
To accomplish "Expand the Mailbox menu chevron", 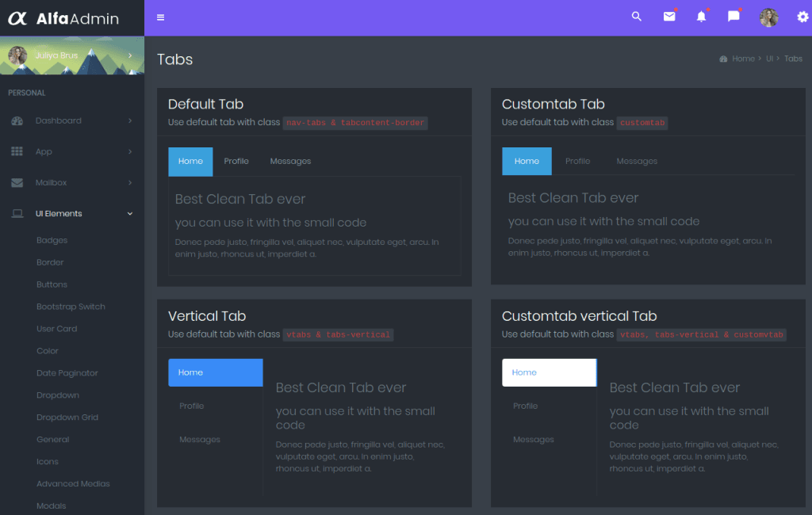I will [130, 183].
